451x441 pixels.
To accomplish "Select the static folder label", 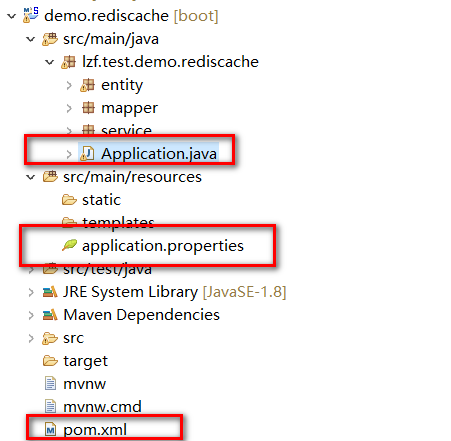I will point(101,200).
